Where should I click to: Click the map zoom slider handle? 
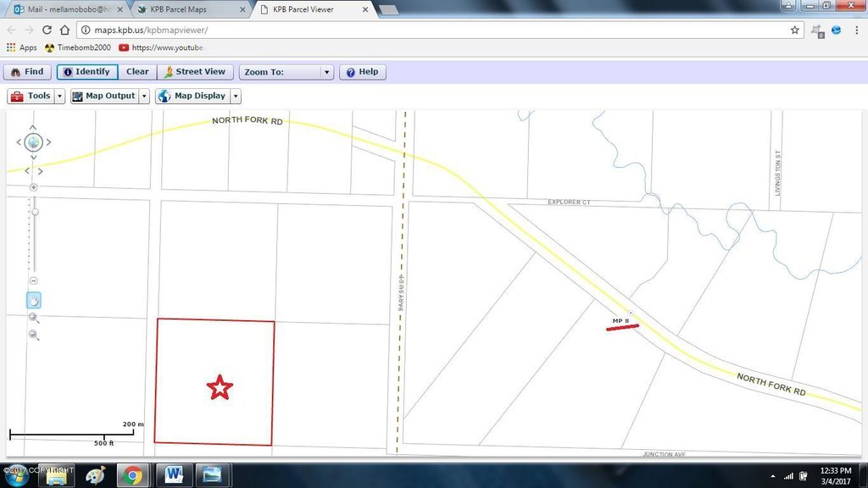click(35, 212)
